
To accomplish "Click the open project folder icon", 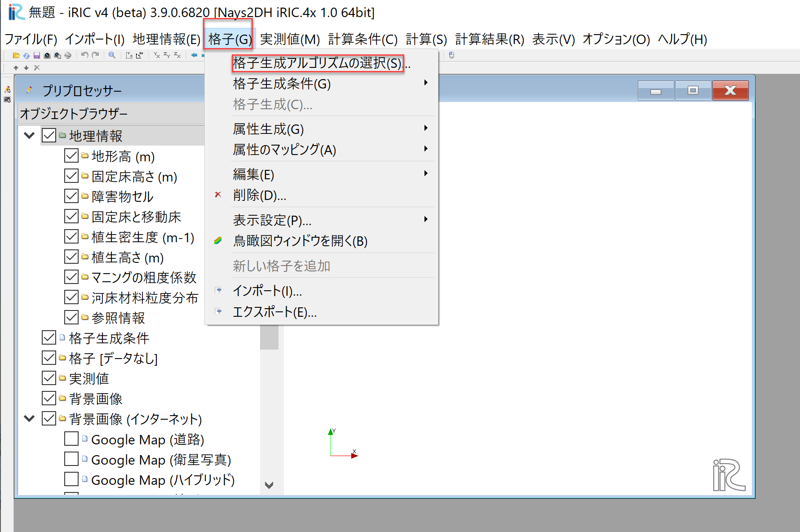I will point(16,55).
